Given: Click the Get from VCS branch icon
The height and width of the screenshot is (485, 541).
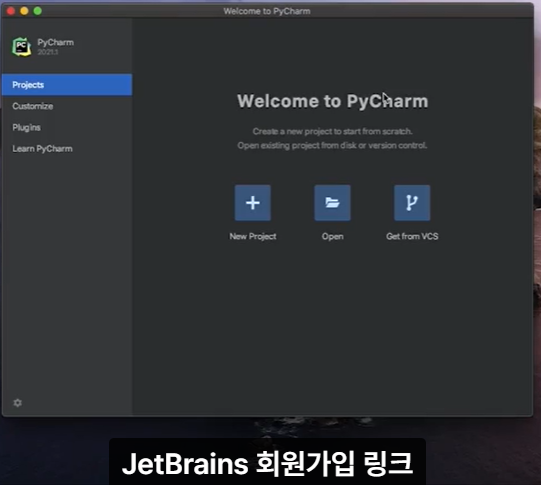Looking at the screenshot, I should 412,203.
